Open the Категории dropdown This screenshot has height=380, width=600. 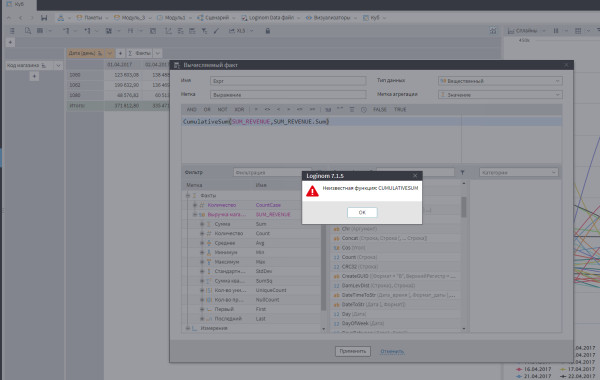point(518,173)
